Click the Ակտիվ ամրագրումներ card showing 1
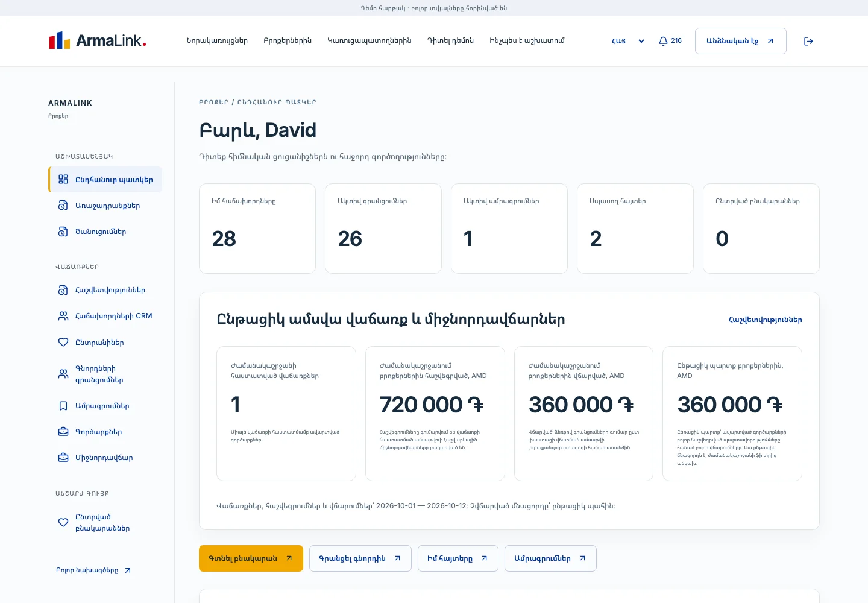This screenshot has height=603, width=868. point(509,229)
